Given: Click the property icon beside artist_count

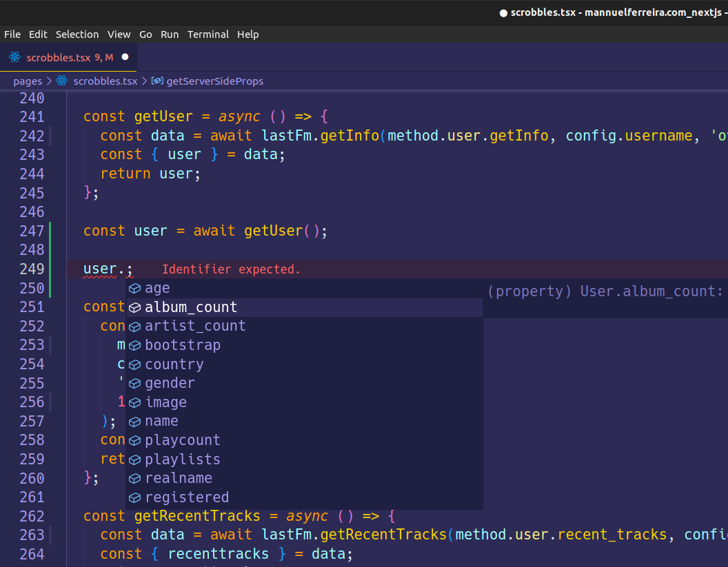Looking at the screenshot, I should (x=134, y=327).
